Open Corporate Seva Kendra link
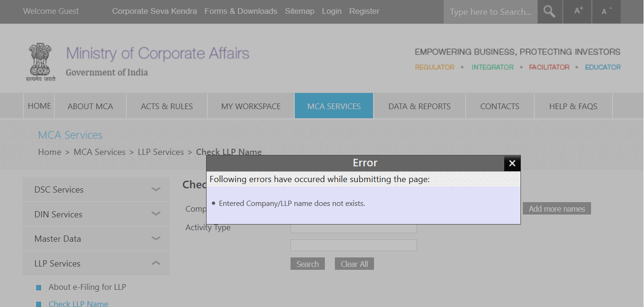 click(x=155, y=11)
